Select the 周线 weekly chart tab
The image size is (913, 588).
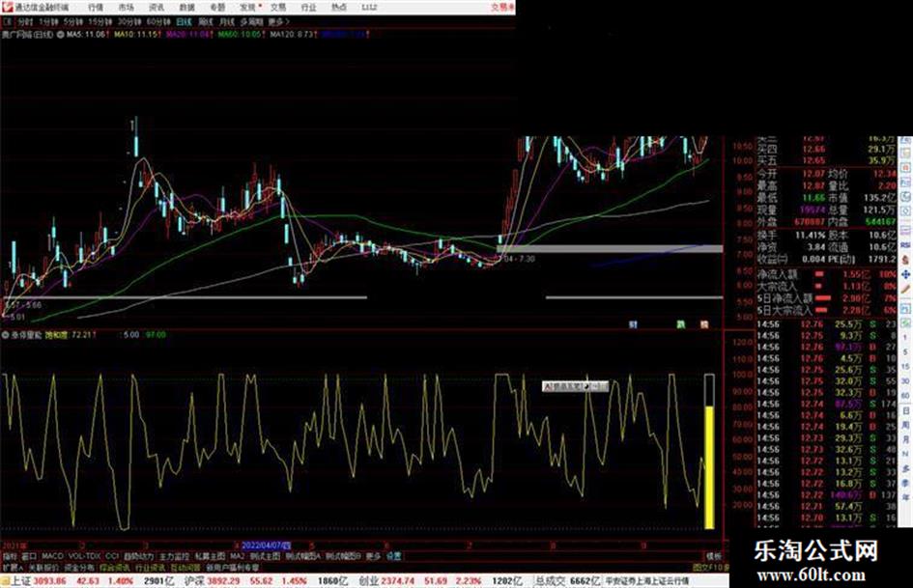206,22
